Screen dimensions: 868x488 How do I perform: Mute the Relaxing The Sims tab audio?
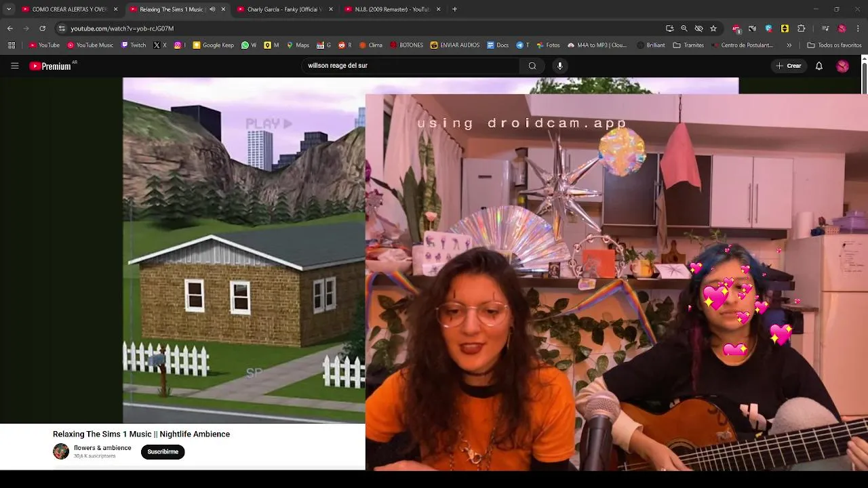click(212, 9)
